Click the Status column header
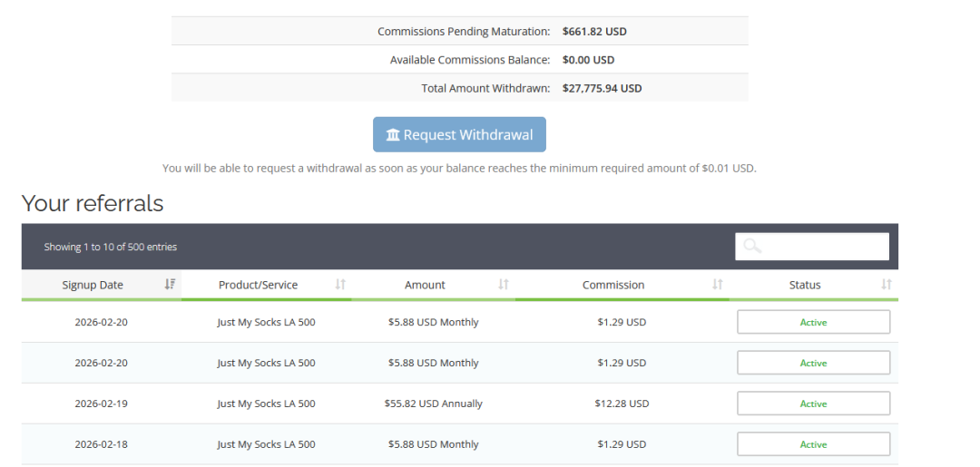This screenshot has height=467, width=980. pyautogui.click(x=804, y=285)
